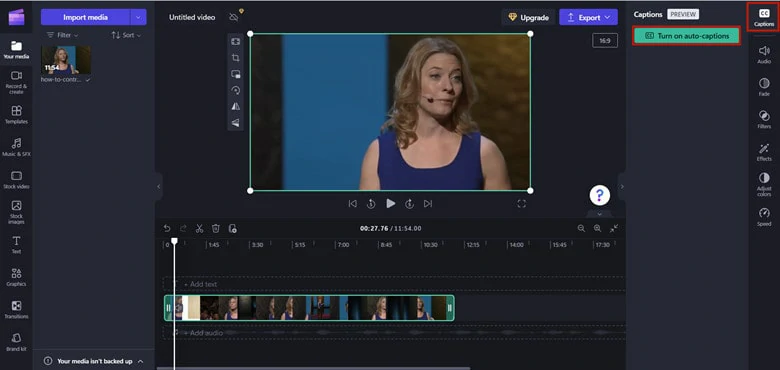Viewport: 780px width, 370px height.
Task: Click the 5:15 mark on the timeline ruler
Action: [x=299, y=245]
